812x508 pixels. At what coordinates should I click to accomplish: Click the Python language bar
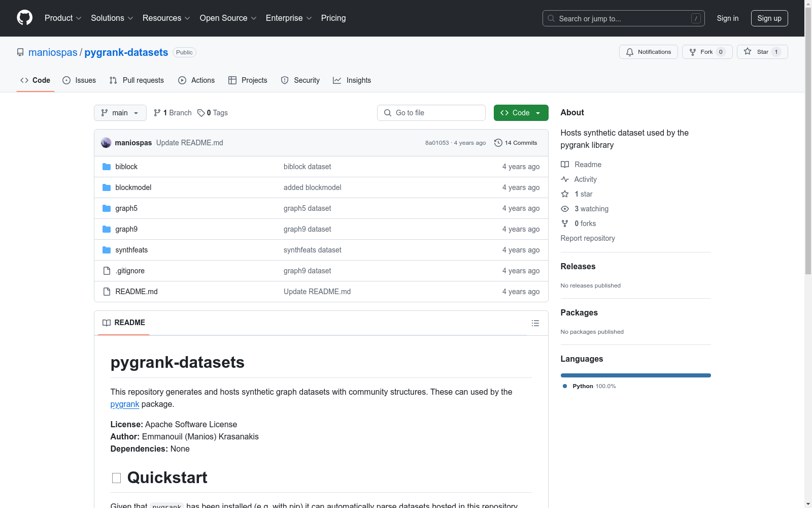coord(635,375)
